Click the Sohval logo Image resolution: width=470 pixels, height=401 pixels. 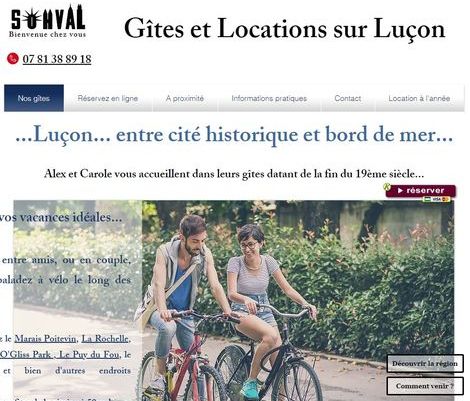[x=47, y=21]
